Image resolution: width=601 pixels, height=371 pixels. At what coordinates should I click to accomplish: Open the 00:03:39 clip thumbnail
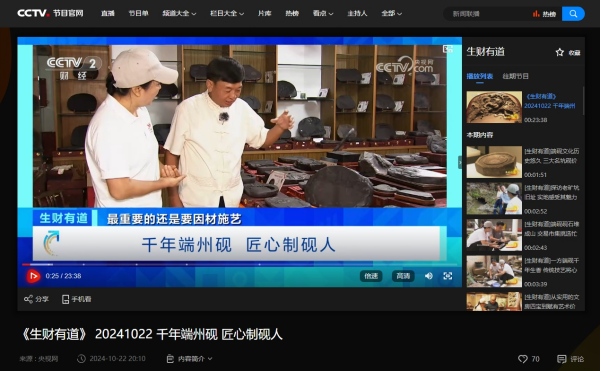coord(494,271)
